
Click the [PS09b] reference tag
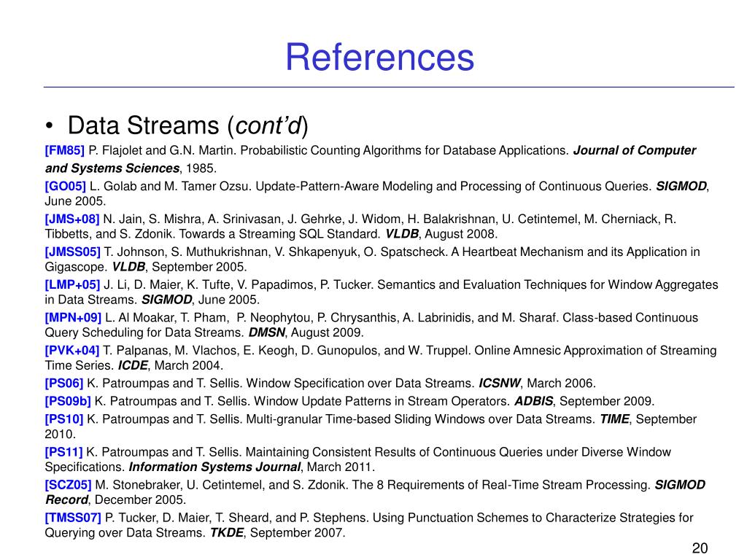pos(68,401)
